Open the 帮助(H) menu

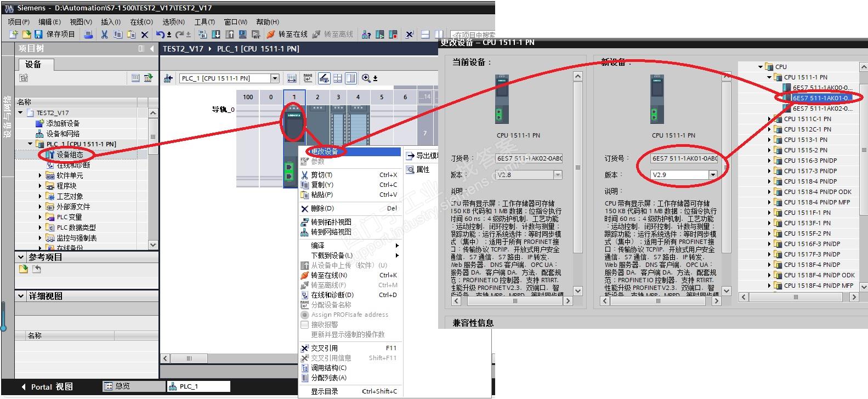point(268,22)
